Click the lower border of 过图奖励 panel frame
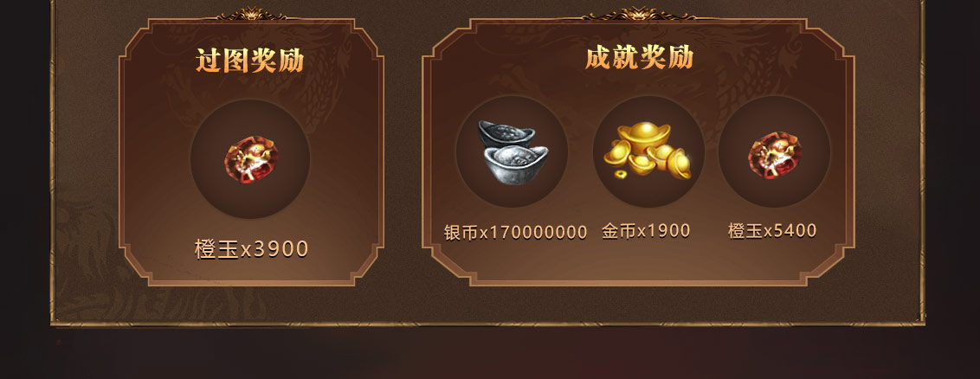 point(251,282)
